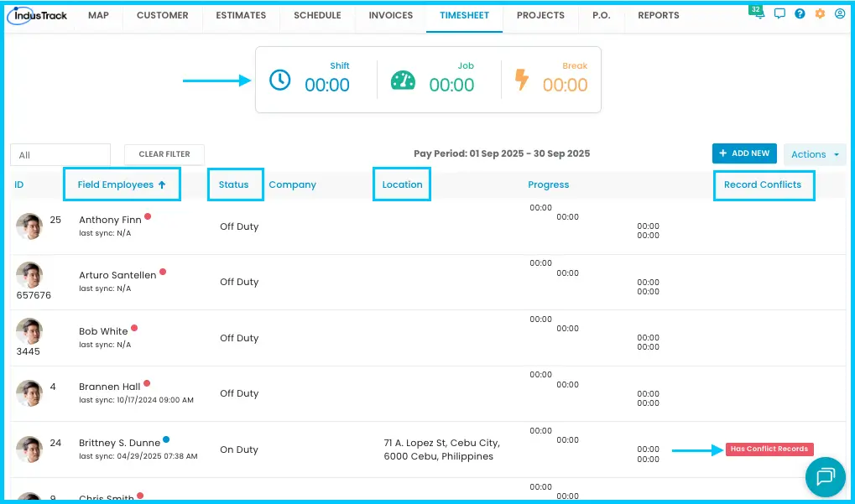Screen dimensions: 855x504
Task: Open the Bob White employee name
Action: (x=103, y=331)
